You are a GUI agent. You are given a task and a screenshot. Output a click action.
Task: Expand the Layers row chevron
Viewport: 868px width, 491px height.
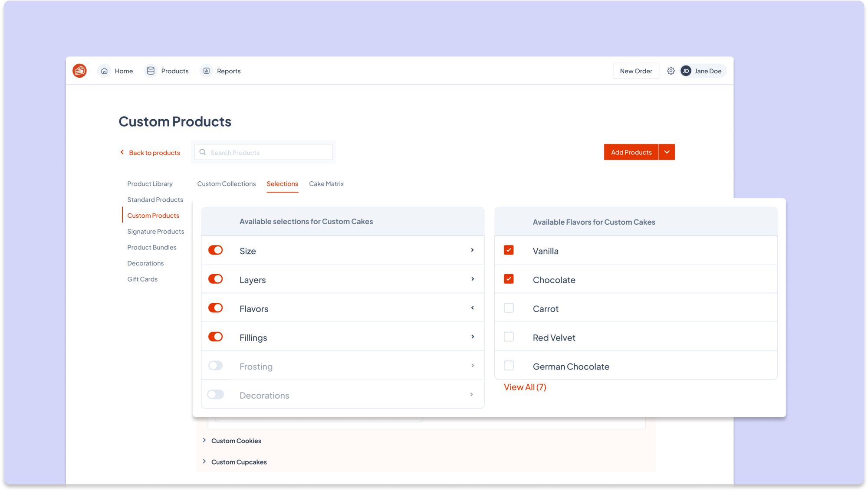[x=473, y=279]
